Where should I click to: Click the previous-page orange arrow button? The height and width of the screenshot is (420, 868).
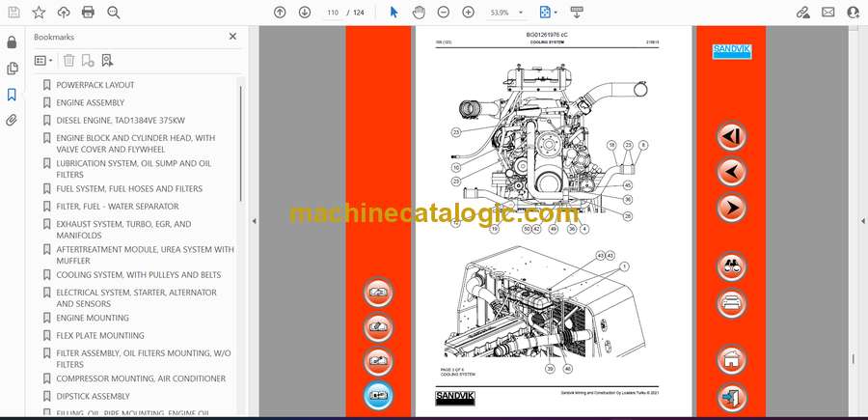point(731,171)
